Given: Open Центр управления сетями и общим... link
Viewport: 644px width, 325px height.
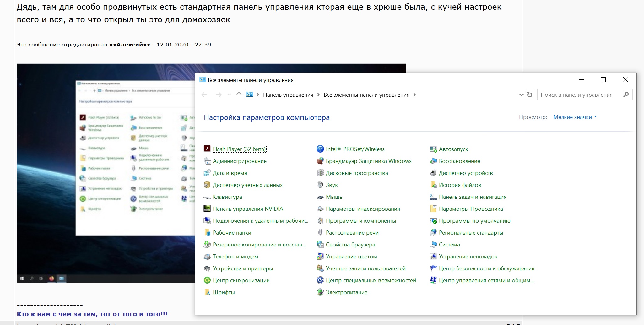Looking at the screenshot, I should tap(486, 280).
